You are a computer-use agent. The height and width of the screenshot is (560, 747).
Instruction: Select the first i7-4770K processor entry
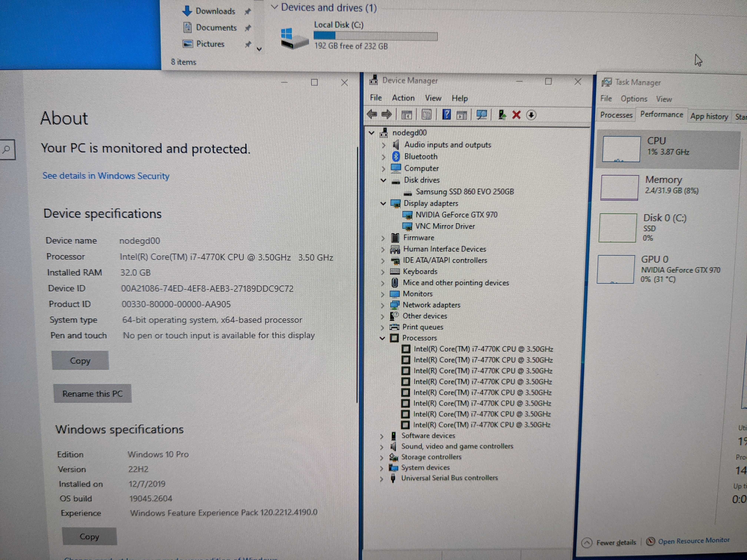click(483, 349)
